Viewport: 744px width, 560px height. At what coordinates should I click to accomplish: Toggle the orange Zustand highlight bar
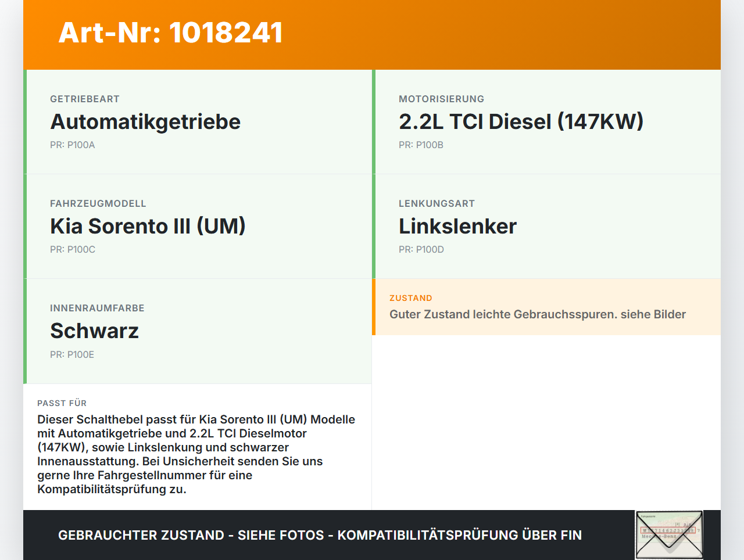point(374,307)
